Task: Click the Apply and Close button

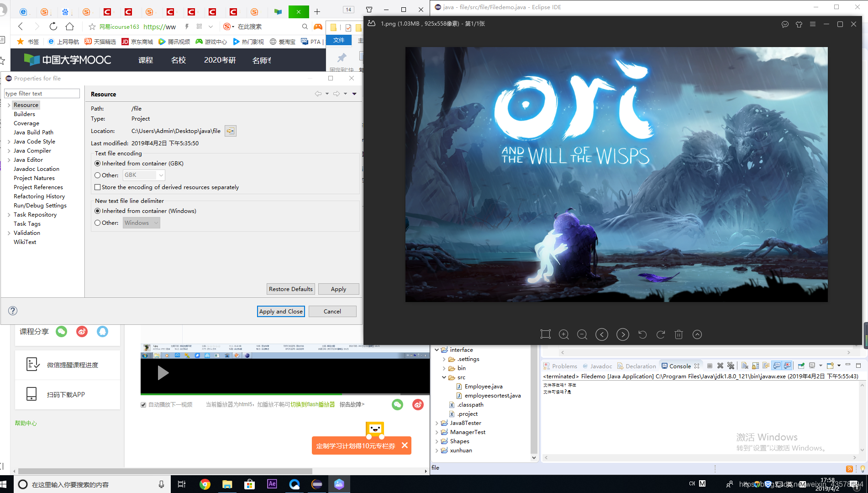Action: coord(281,311)
